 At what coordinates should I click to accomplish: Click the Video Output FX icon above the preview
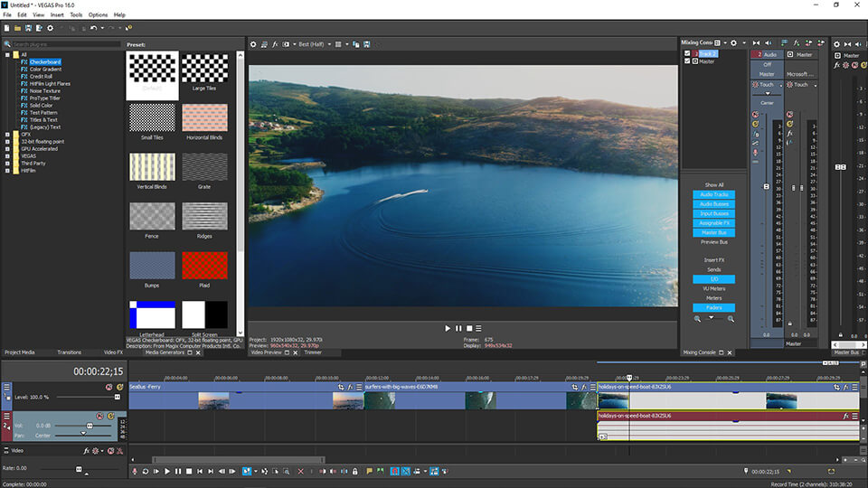click(275, 44)
